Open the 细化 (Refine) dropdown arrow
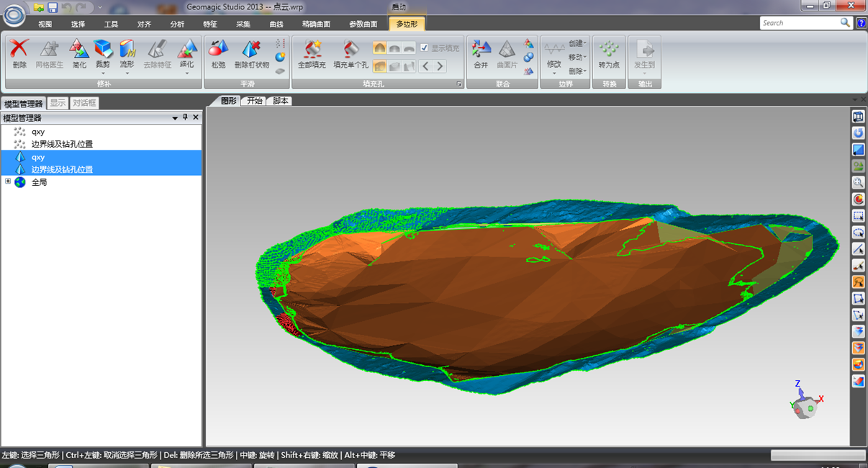868x468 pixels. tap(186, 73)
